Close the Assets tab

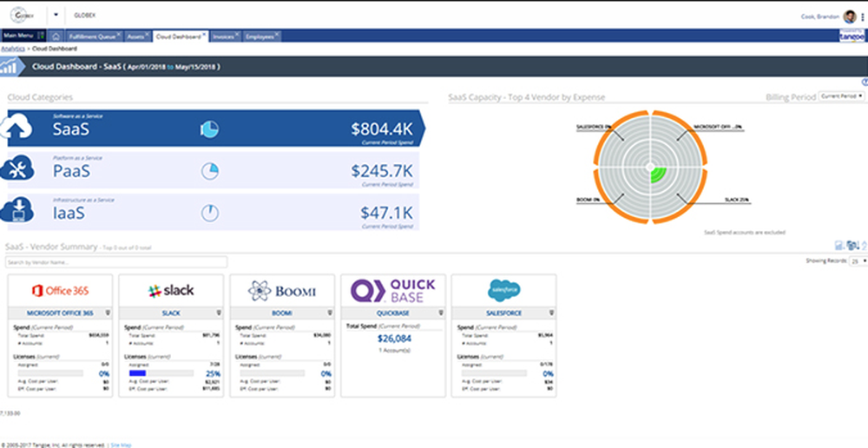148,35
